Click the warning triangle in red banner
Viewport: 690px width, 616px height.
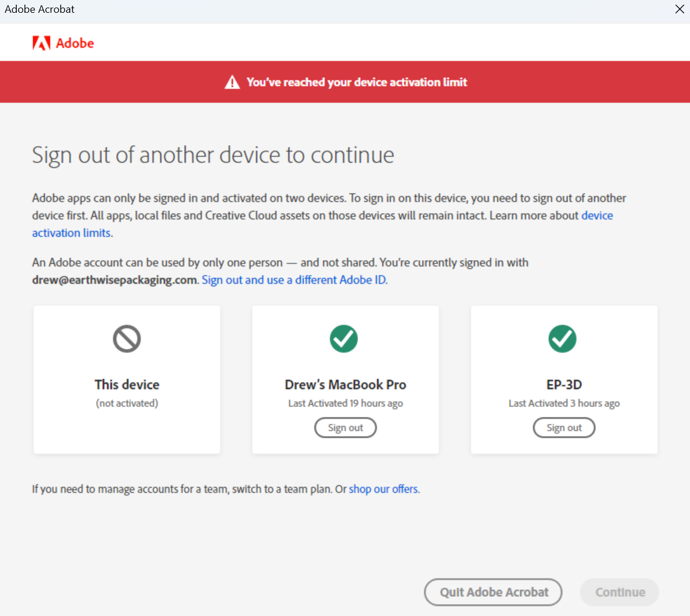click(232, 82)
